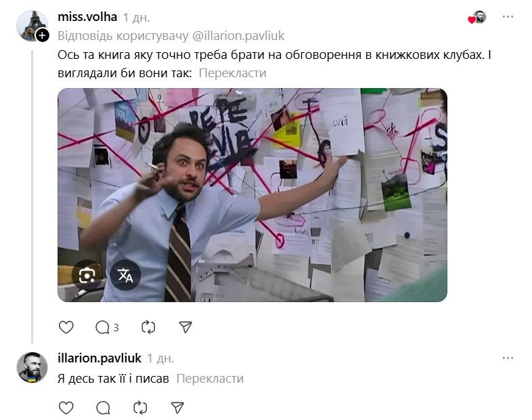Send illarion.pavliuk's reply via share icon
The height and width of the screenshot is (420, 532).
pyautogui.click(x=177, y=407)
